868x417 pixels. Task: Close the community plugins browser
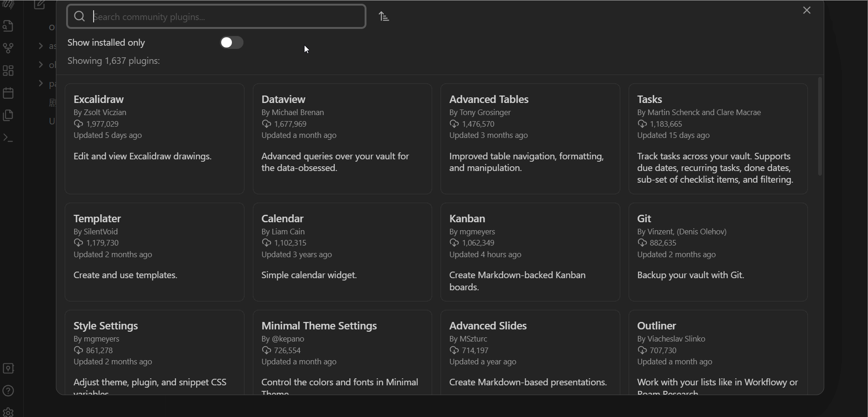807,10
